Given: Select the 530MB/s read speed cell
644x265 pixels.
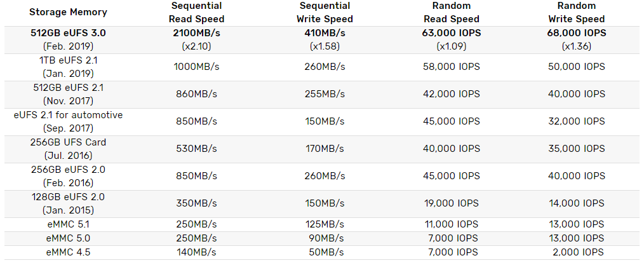Looking at the screenshot, I should tap(197, 149).
